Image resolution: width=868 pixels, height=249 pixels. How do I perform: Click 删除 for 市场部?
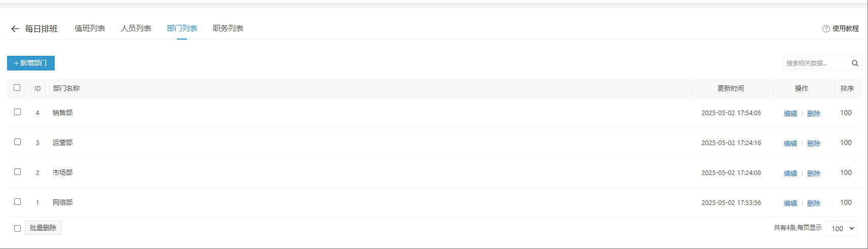(x=814, y=173)
